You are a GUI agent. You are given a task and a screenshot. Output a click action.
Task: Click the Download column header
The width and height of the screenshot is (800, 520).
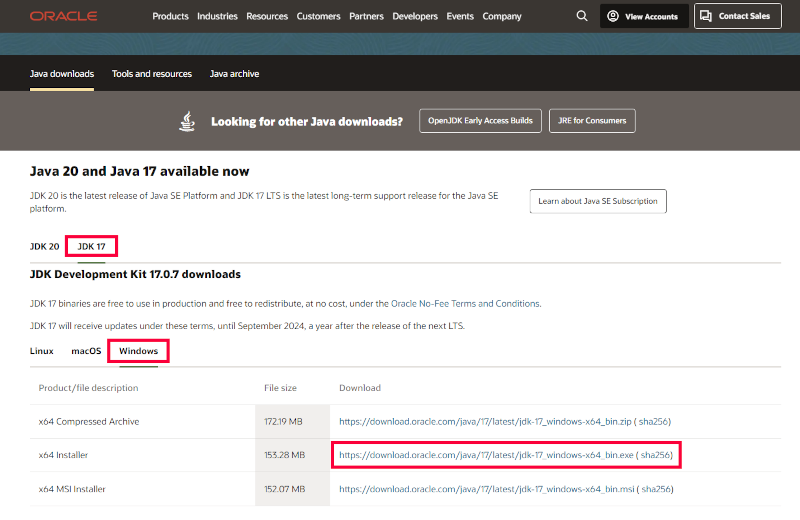pos(360,388)
